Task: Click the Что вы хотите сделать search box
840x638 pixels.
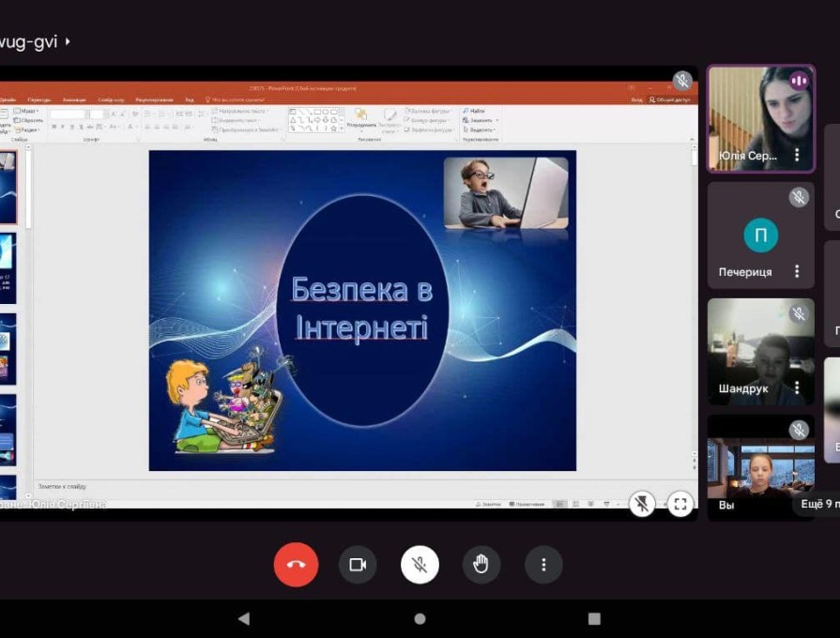Action: coord(236,99)
